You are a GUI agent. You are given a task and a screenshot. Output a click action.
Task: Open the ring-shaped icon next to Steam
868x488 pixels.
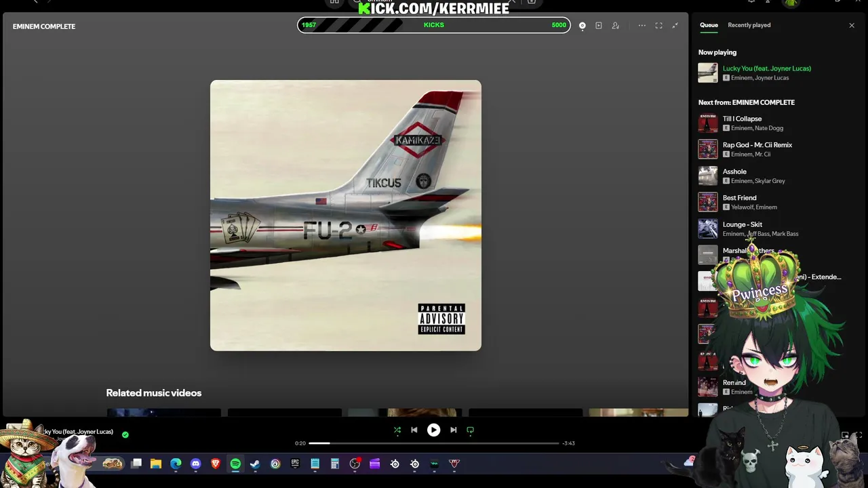point(275,464)
